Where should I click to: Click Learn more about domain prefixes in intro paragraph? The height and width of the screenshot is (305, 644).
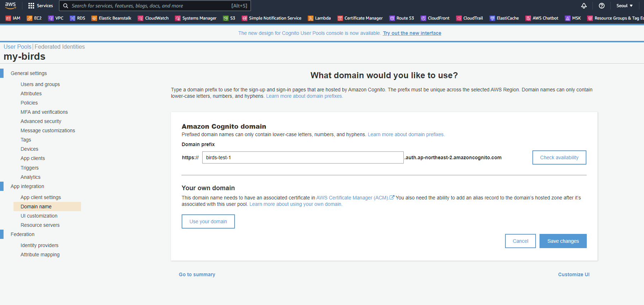(305, 96)
